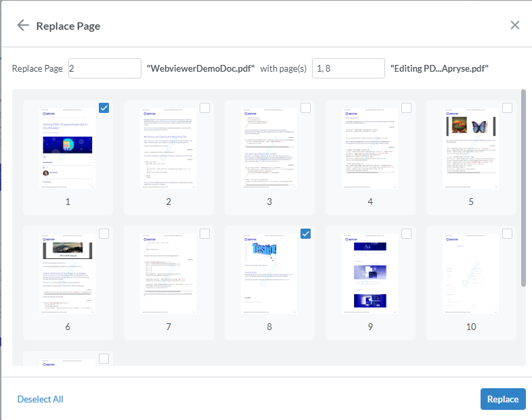The image size is (532, 420).
Task: Close the Replace Page dialog
Action: click(x=514, y=25)
